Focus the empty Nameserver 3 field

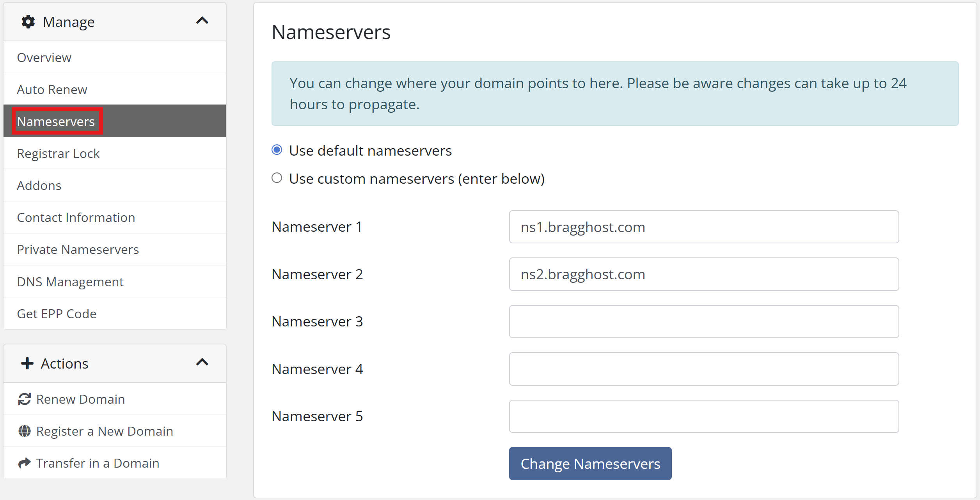click(x=703, y=322)
